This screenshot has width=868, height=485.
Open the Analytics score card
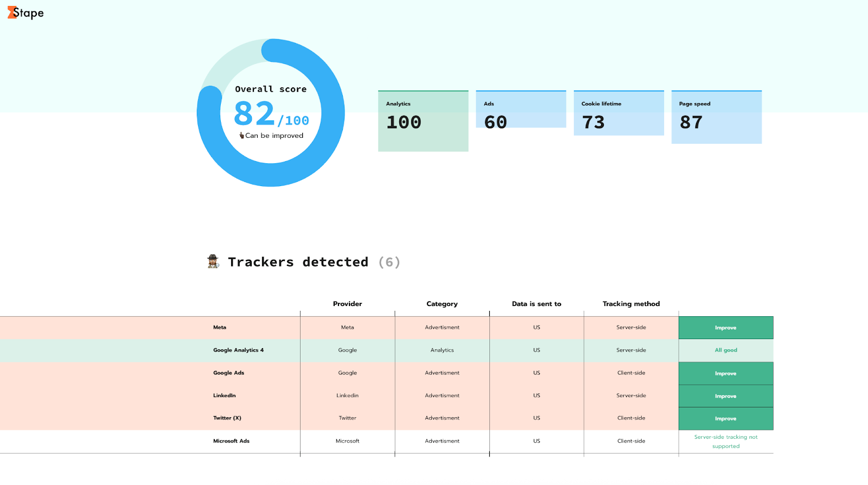click(x=423, y=121)
